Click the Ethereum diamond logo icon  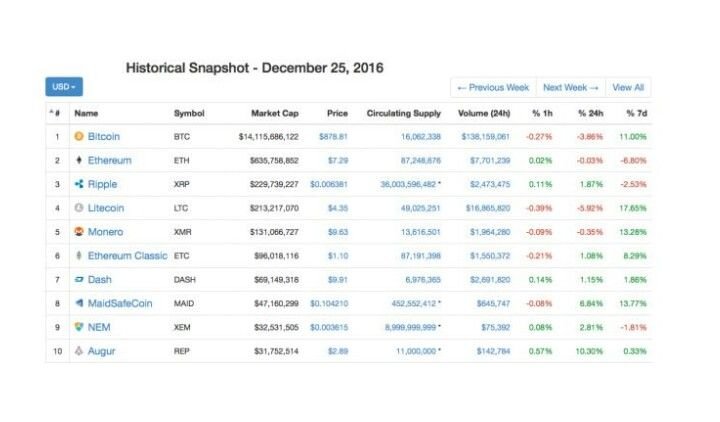pyautogui.click(x=79, y=160)
